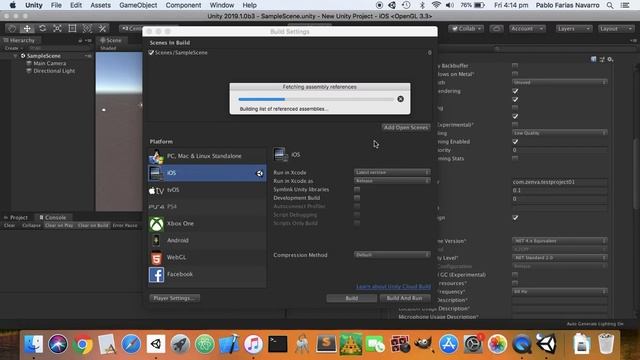The width and height of the screenshot is (640, 360).
Task: Open the Layers dropdown
Action: [573, 29]
